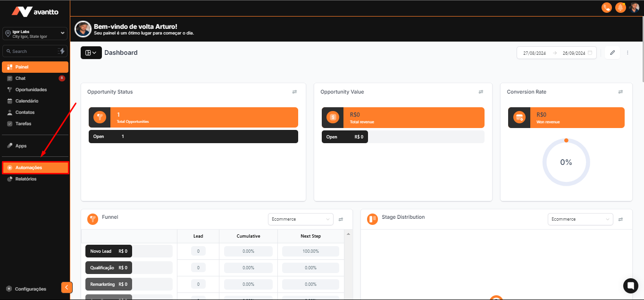The height and width of the screenshot is (300, 644).
Task: Open the Chat section in sidebar
Action: pyautogui.click(x=20, y=78)
